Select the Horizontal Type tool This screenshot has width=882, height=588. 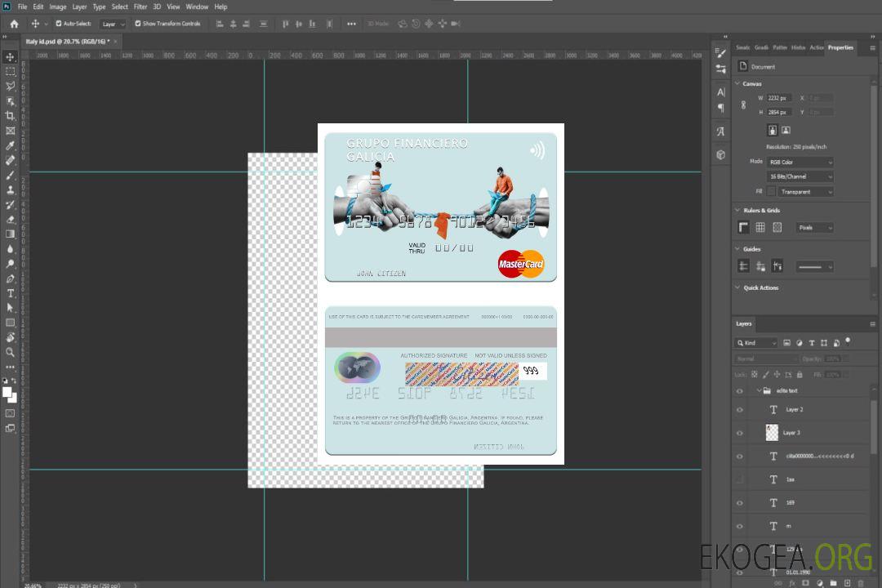click(x=11, y=293)
